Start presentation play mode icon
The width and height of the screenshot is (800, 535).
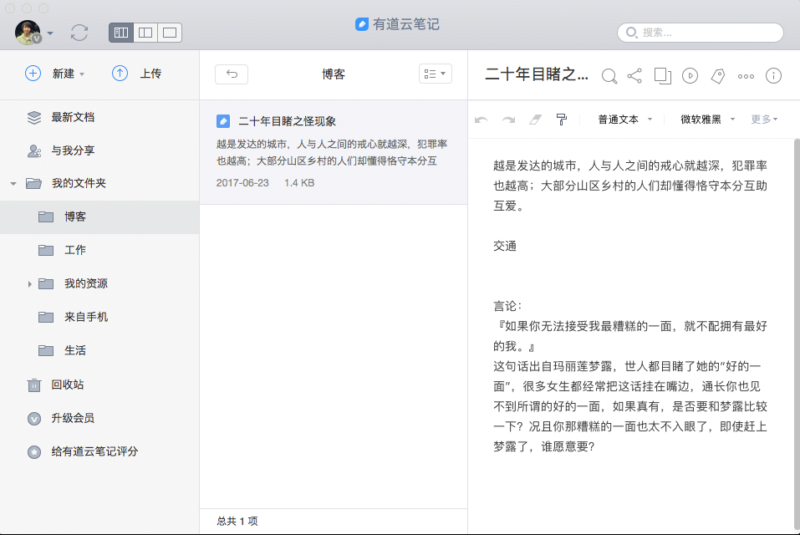pos(689,75)
